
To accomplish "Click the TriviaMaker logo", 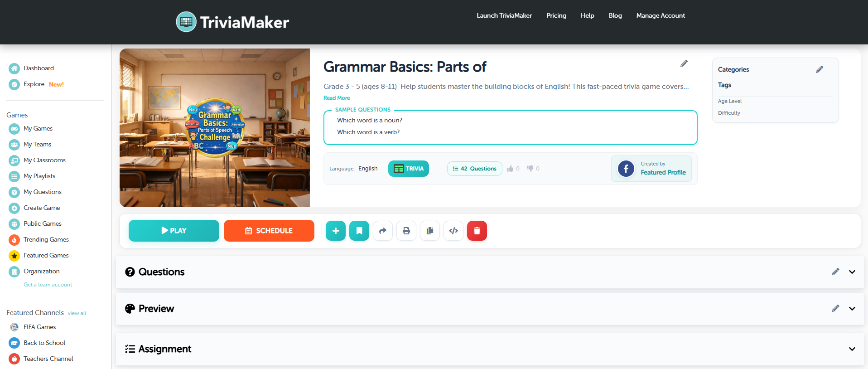I will point(232,22).
